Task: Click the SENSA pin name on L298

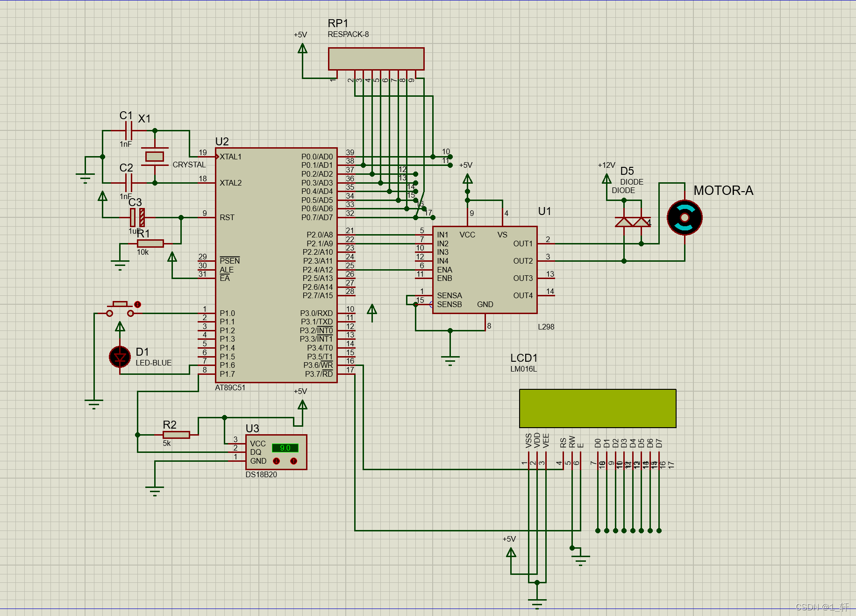Action: coord(449,295)
